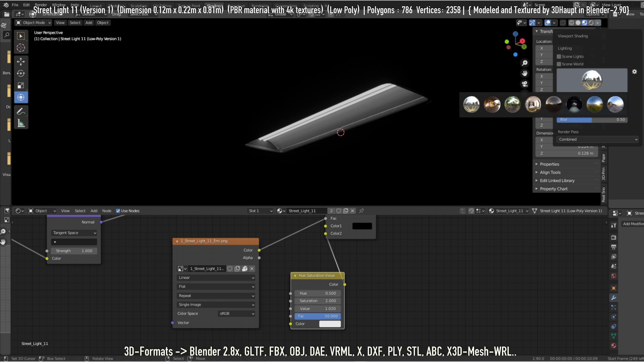This screenshot has height=362, width=644.
Task: Select the Measure tool
Action: click(21, 123)
